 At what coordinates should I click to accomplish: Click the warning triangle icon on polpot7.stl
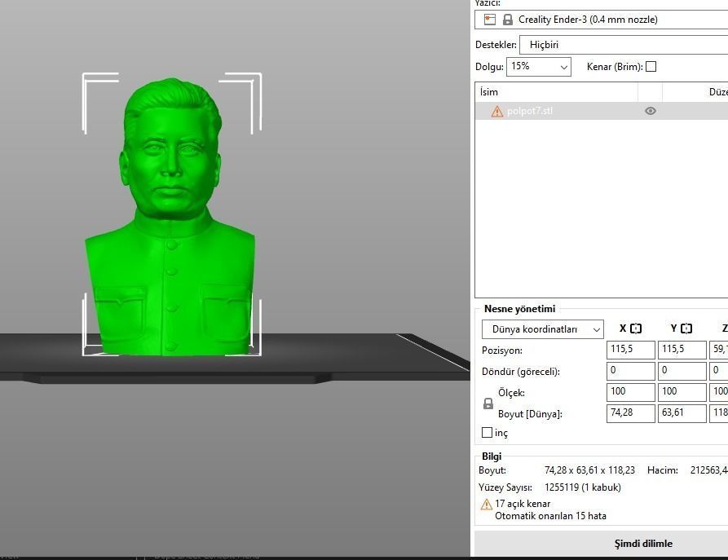[x=496, y=112]
